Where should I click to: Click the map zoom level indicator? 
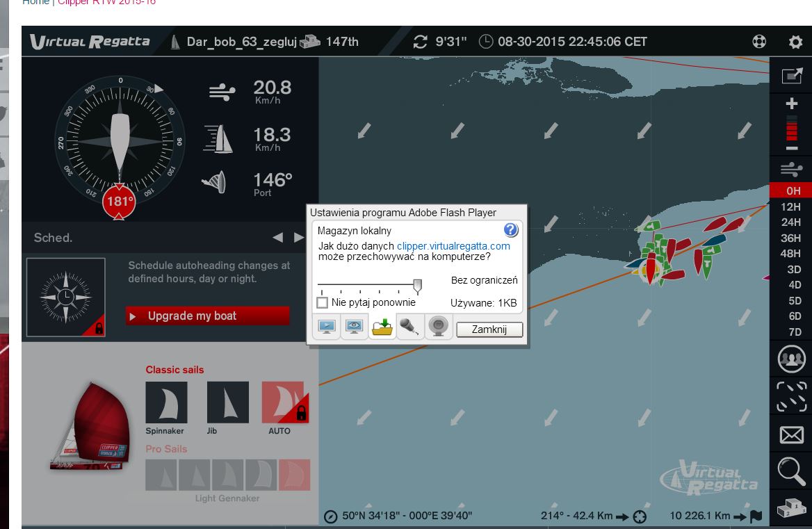tap(791, 127)
